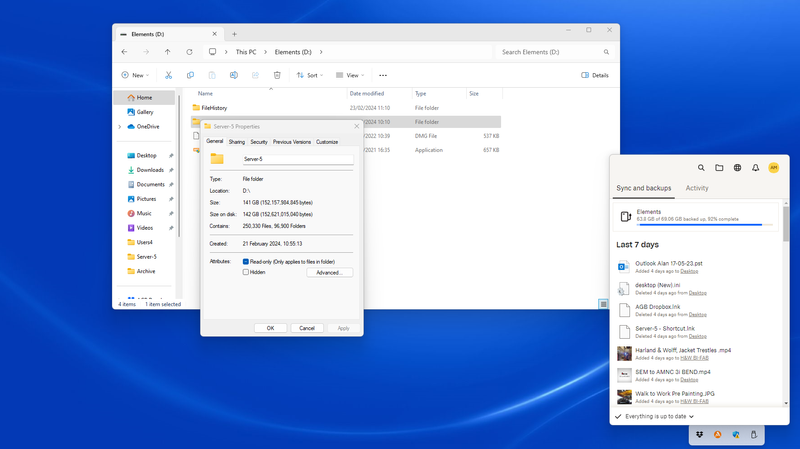The image size is (800, 449).
Task: Select the FileHistory folder row
Action: [346, 108]
